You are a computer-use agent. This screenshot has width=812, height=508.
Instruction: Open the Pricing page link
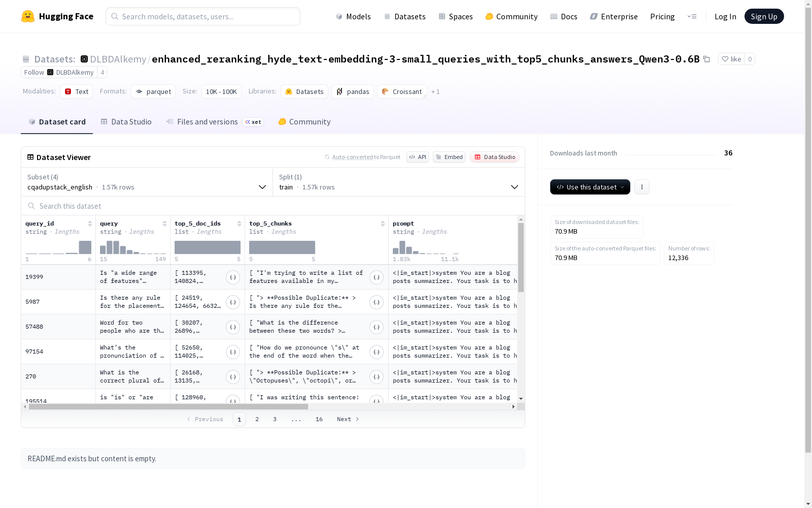pyautogui.click(x=662, y=16)
